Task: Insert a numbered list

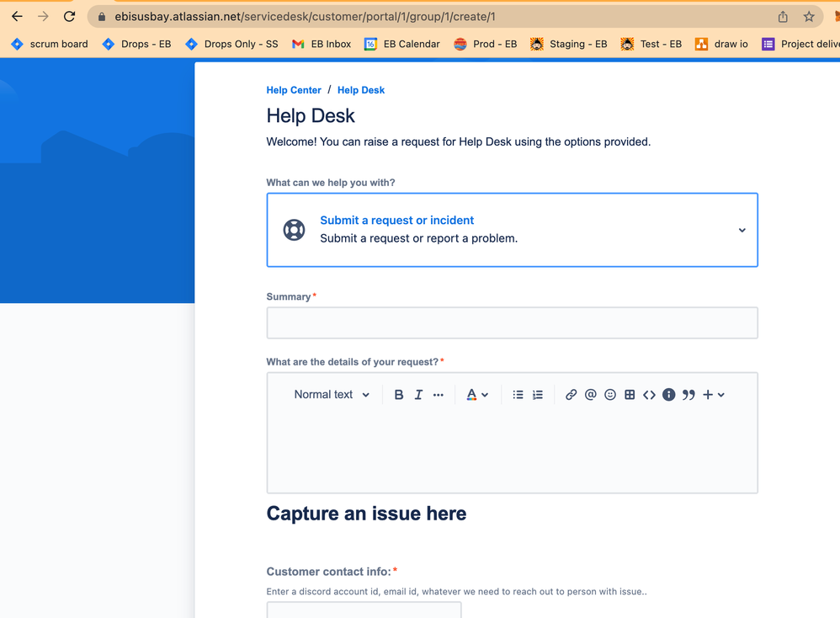Action: pos(538,395)
